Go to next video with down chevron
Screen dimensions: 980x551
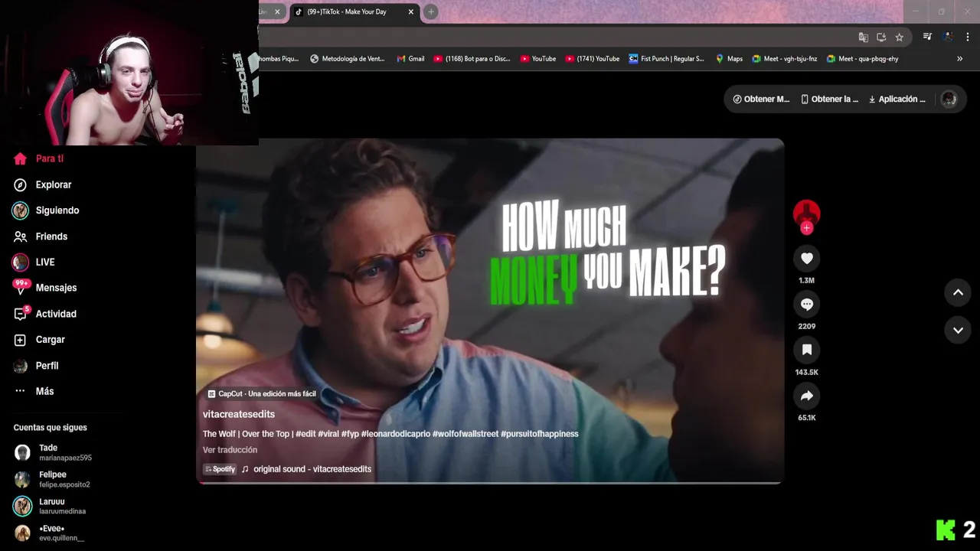coord(958,330)
